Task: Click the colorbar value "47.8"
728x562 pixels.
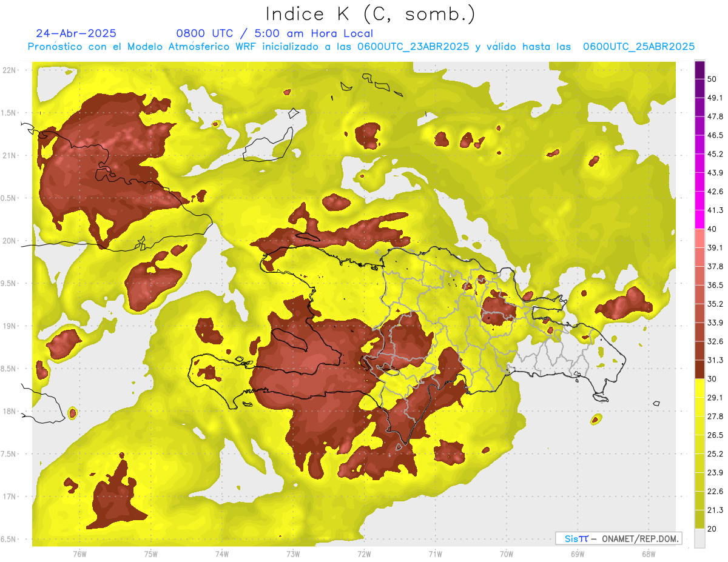Action: 715,116
